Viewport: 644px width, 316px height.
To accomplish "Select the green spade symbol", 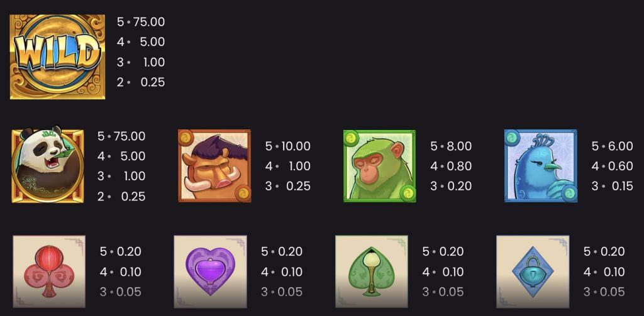I will tap(372, 271).
